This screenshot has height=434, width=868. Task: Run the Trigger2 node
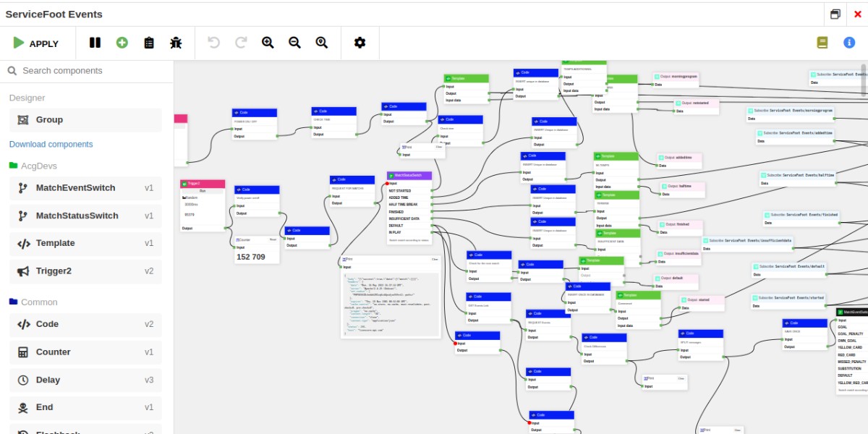[x=202, y=191]
